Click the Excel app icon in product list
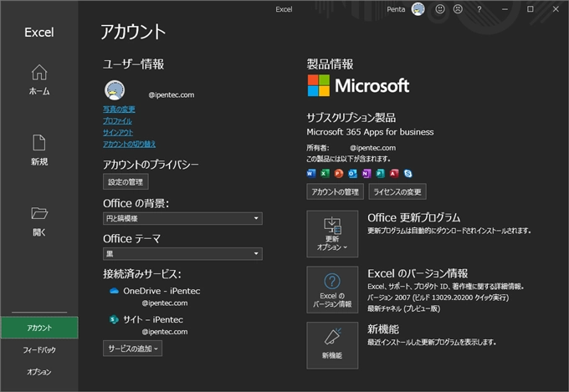The width and height of the screenshot is (569, 392). (325, 174)
